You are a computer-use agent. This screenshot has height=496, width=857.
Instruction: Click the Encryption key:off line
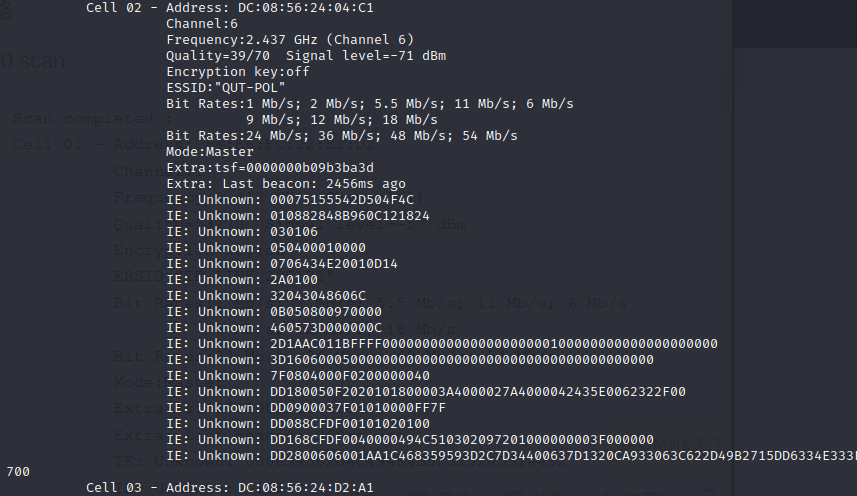(237, 71)
